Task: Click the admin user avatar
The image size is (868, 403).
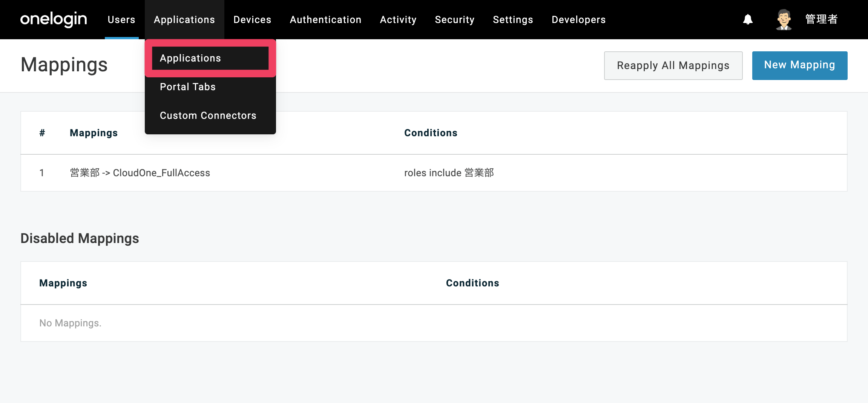Action: 784,20
